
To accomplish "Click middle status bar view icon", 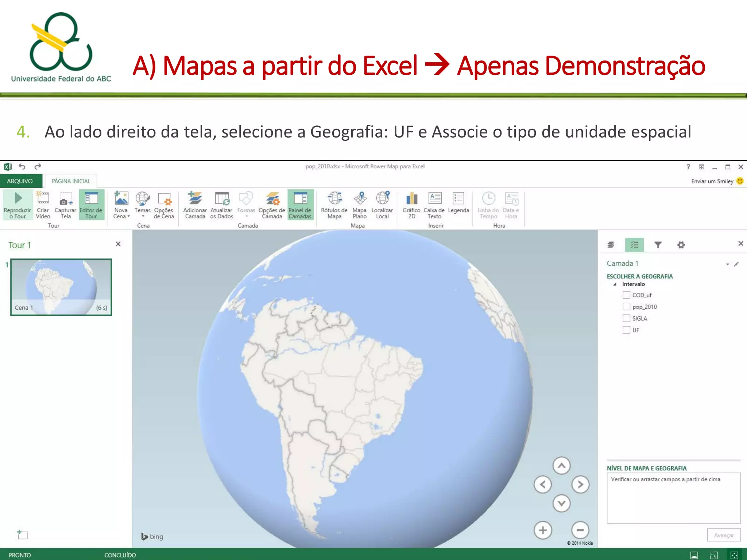I will click(714, 555).
